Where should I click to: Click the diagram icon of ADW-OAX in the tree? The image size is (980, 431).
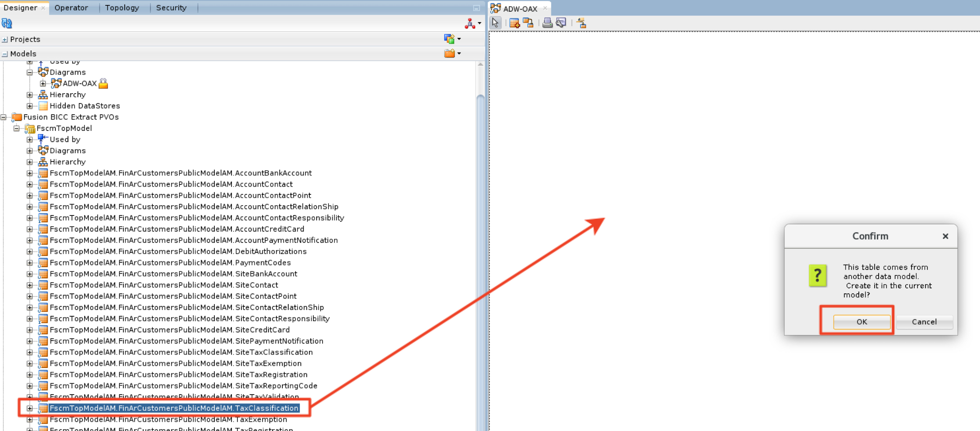coord(56,83)
